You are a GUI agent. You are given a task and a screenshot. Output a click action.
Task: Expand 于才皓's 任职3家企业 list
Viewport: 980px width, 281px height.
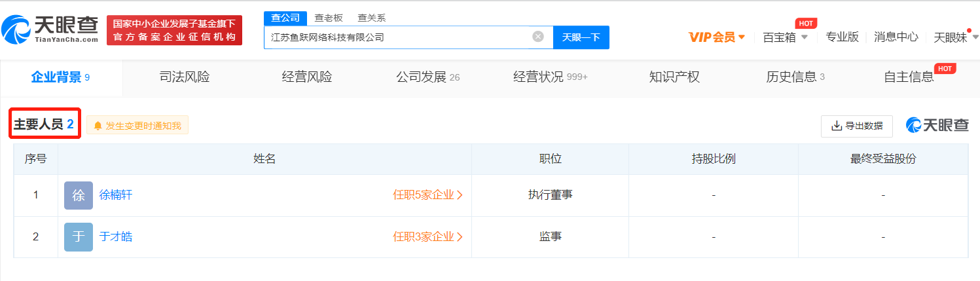click(427, 237)
